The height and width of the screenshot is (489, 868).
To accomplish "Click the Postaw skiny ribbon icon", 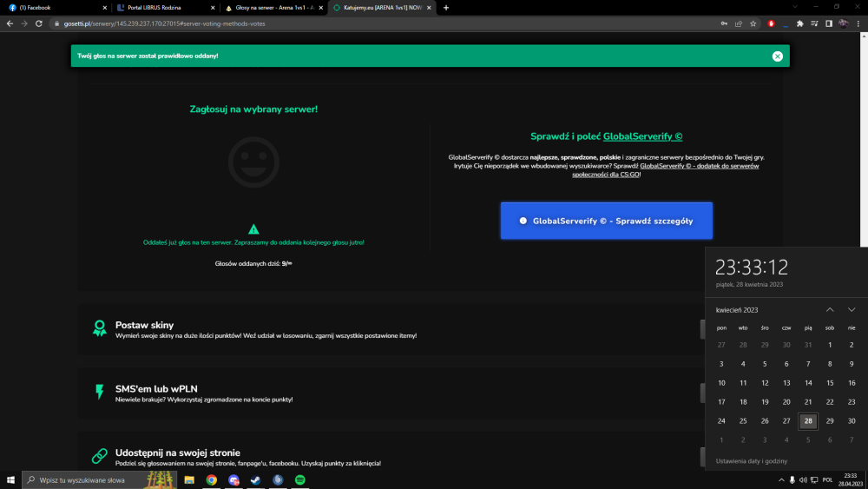I will pos(100,327).
